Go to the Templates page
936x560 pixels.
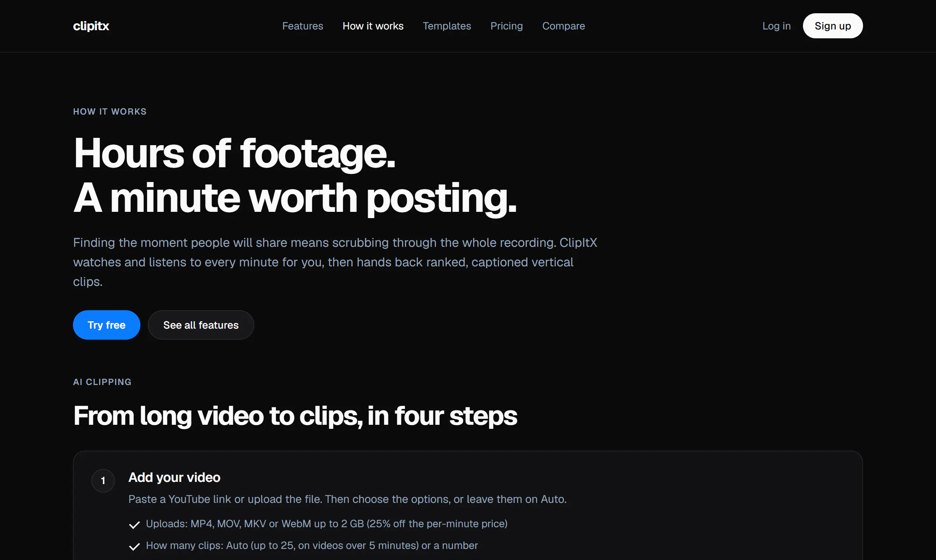[x=447, y=26]
